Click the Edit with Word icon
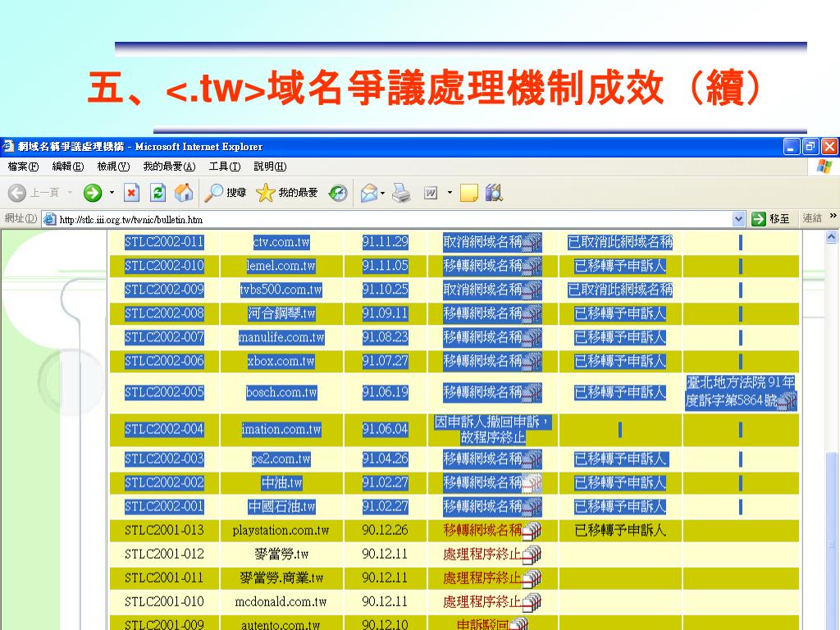The image size is (840, 630). click(x=431, y=192)
